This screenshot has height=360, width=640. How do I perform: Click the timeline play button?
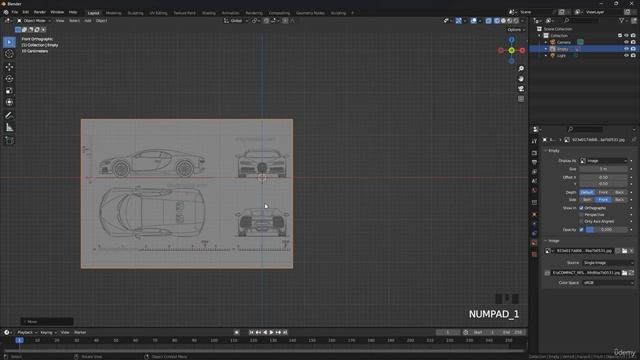pyautogui.click(x=271, y=333)
